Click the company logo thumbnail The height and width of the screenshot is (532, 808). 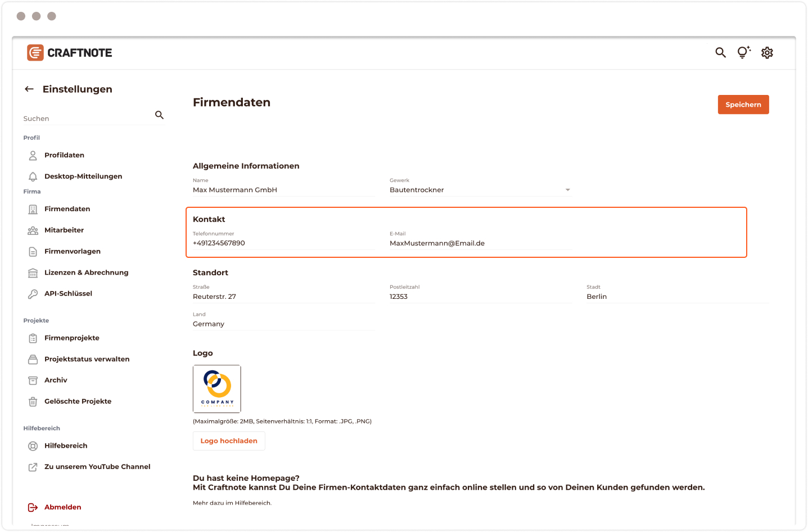[x=217, y=389]
